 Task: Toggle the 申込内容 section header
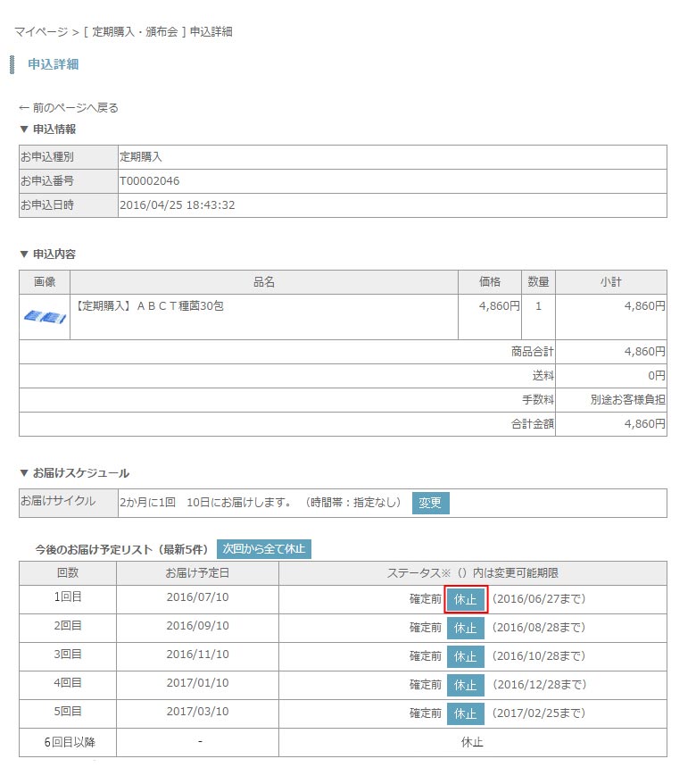(48, 254)
